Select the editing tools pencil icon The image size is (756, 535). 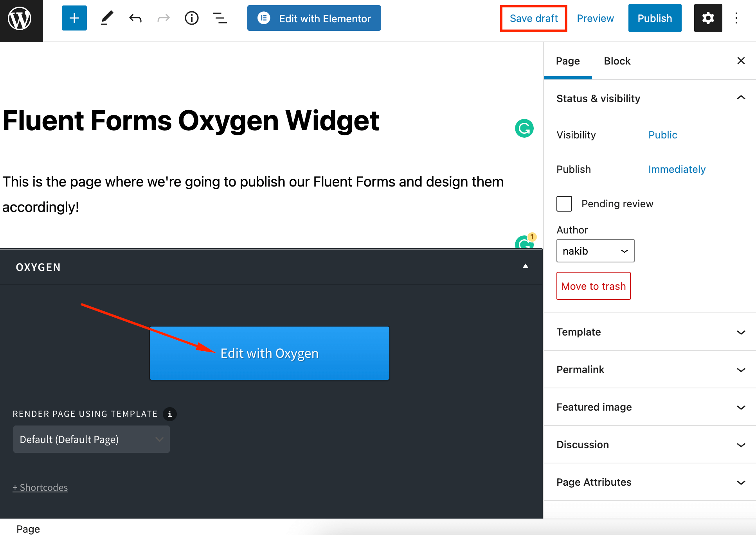pos(106,18)
